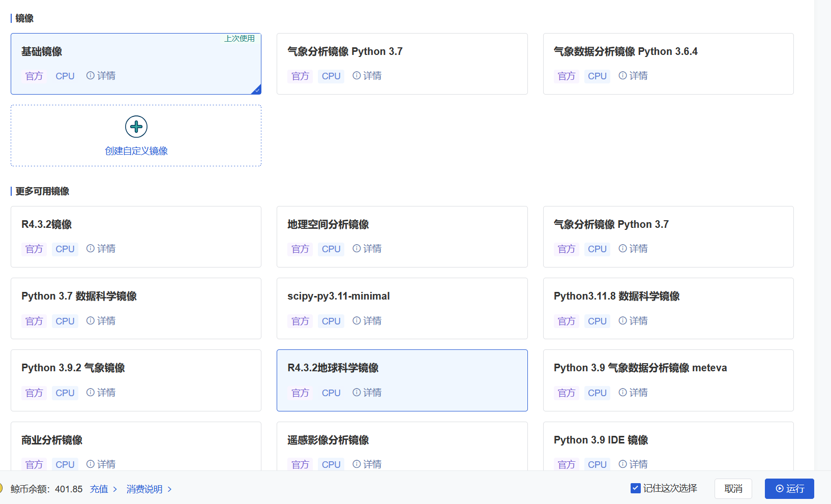Viewport: 831px width, 504px height.
Task: Open 详情 for Python 3.9 IDE 镜像
Action: (x=633, y=464)
